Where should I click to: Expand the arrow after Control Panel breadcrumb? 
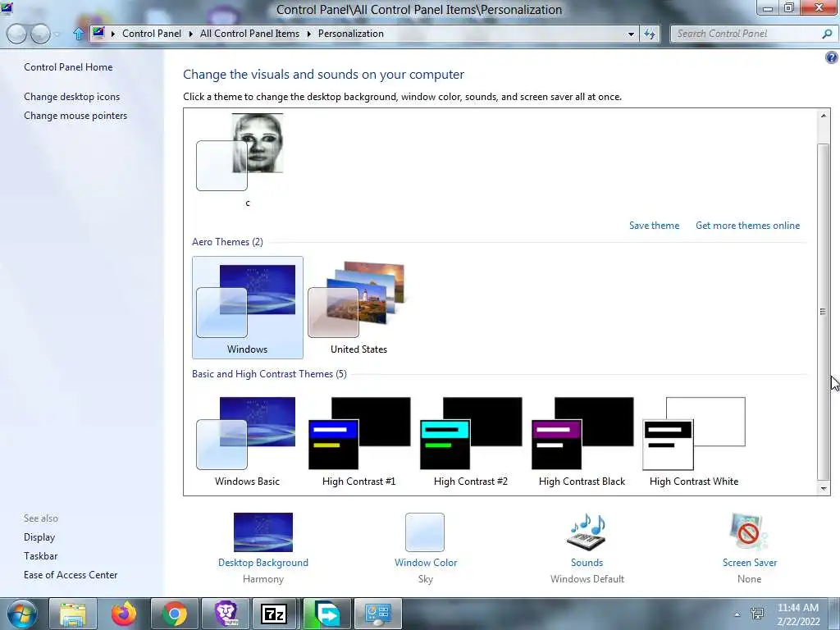[x=190, y=34]
